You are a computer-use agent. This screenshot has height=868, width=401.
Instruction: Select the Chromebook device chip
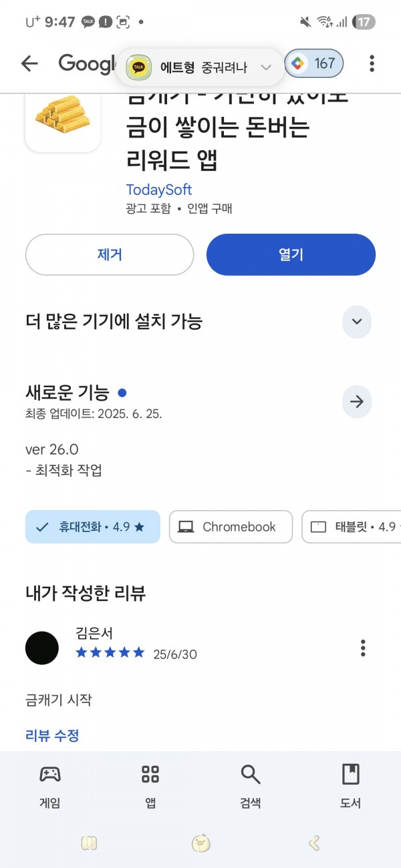point(231,527)
